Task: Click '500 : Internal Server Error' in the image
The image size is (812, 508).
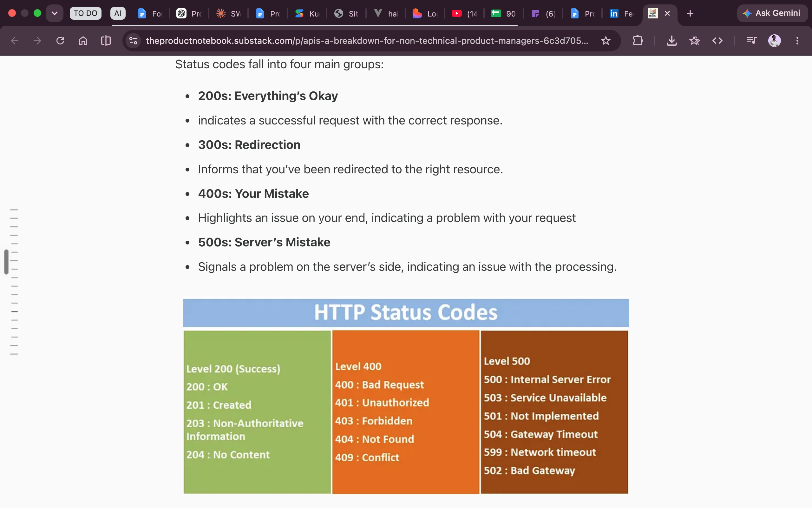Action: [x=547, y=380]
